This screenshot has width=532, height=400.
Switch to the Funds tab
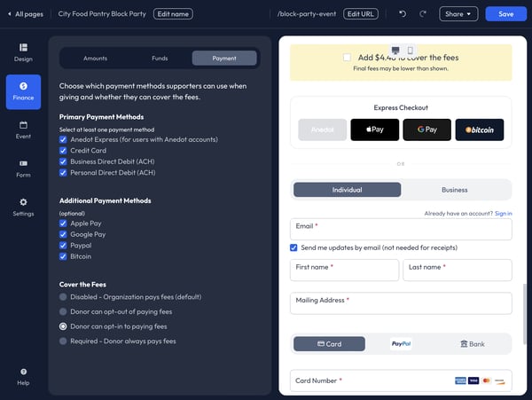coord(160,59)
